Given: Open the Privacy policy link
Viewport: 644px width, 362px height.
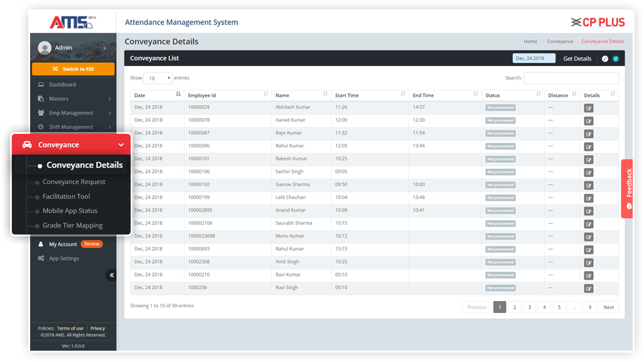Looking at the screenshot, I should [x=98, y=328].
